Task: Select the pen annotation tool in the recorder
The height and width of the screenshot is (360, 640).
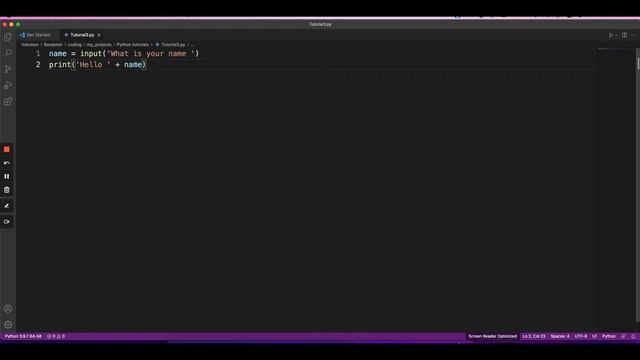Action: (x=7, y=206)
